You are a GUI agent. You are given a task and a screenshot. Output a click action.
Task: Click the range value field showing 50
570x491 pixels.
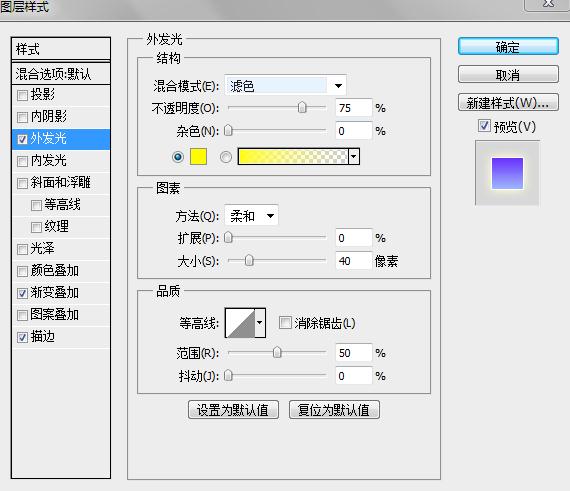tap(354, 353)
